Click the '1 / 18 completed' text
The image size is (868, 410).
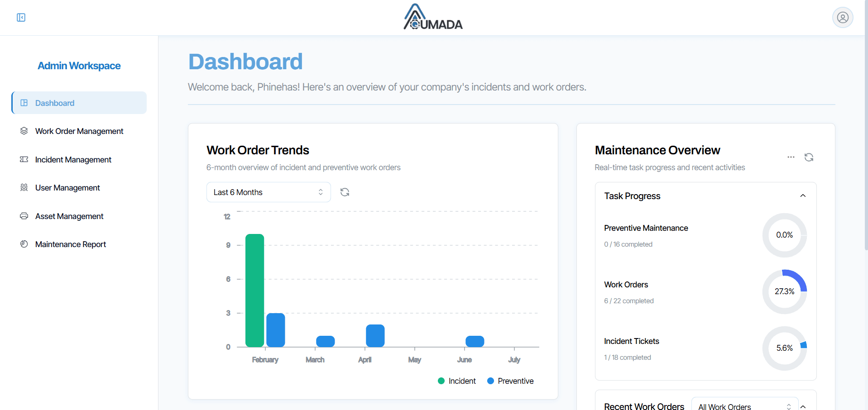point(627,358)
